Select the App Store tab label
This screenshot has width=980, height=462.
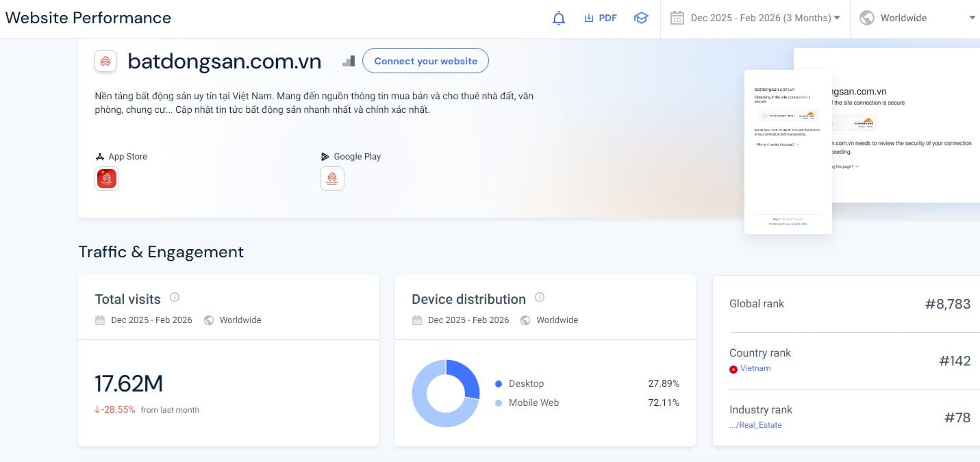[x=127, y=156]
